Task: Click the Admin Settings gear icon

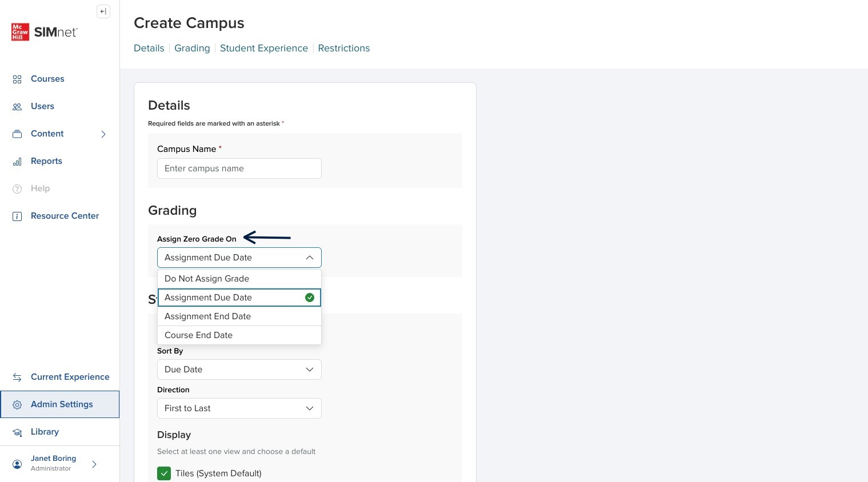Action: pyautogui.click(x=17, y=405)
